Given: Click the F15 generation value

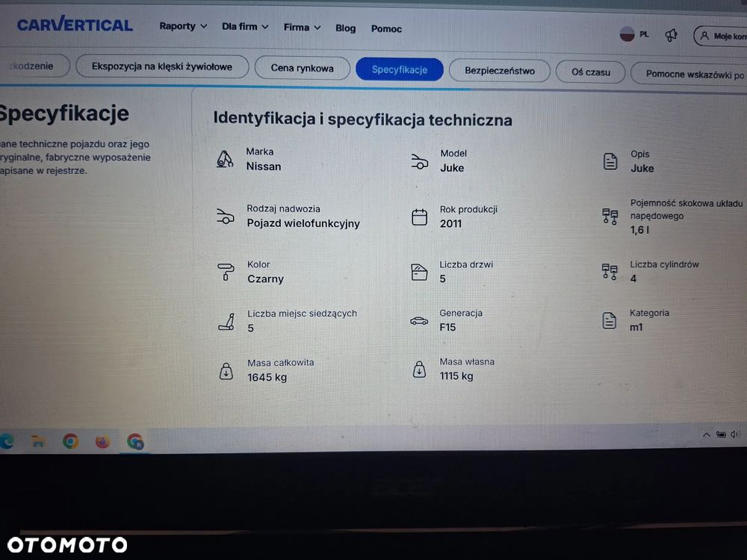Looking at the screenshot, I should tap(447, 327).
